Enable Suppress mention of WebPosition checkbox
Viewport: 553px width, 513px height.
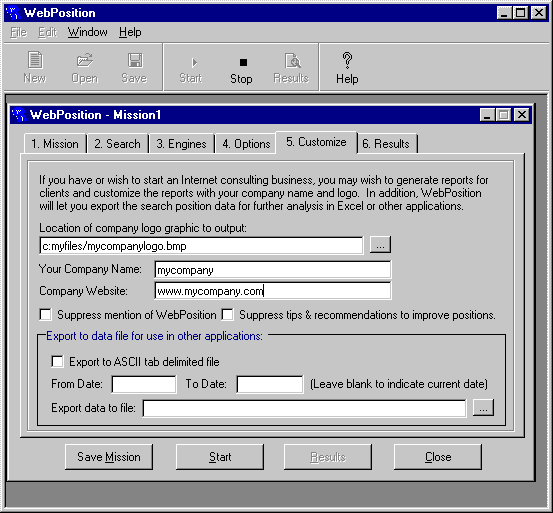click(x=45, y=314)
